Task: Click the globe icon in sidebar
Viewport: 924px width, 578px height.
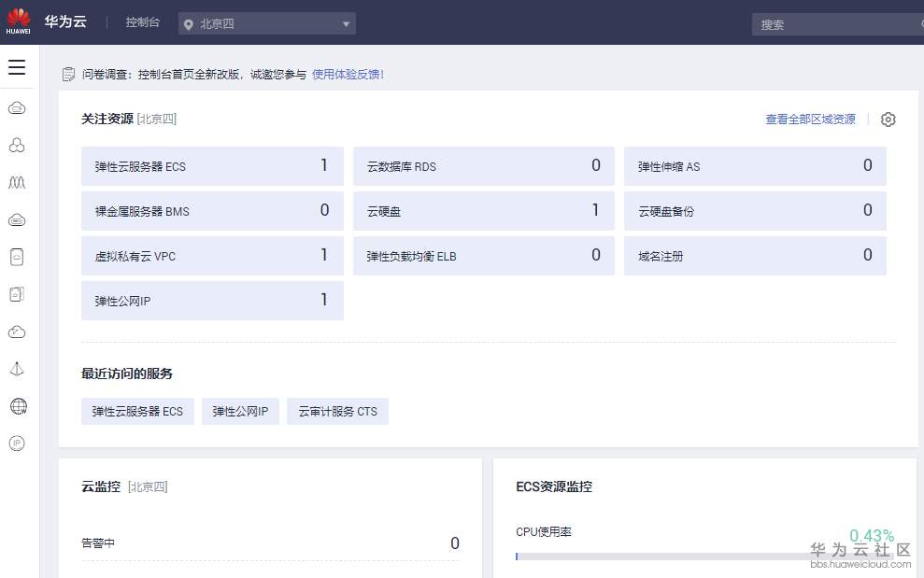Action: coord(18,406)
